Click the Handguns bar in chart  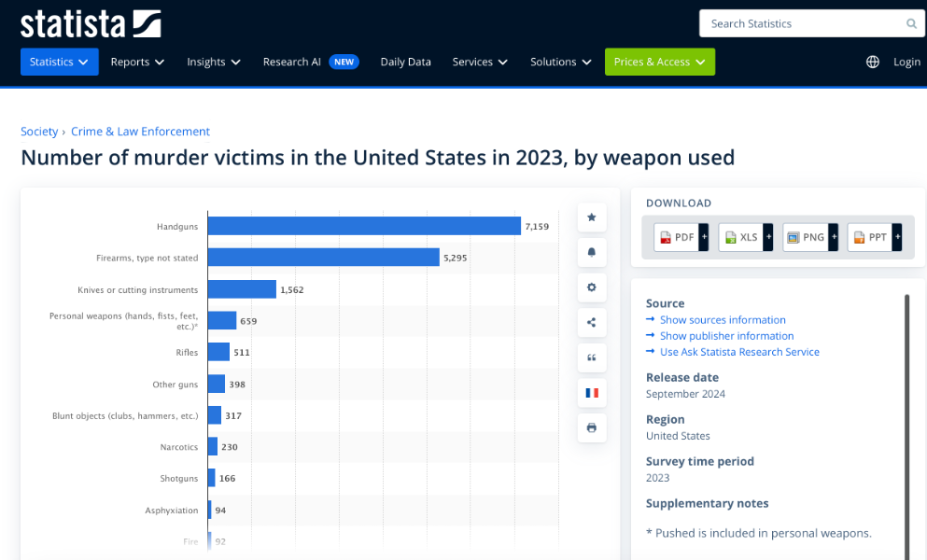tap(364, 226)
